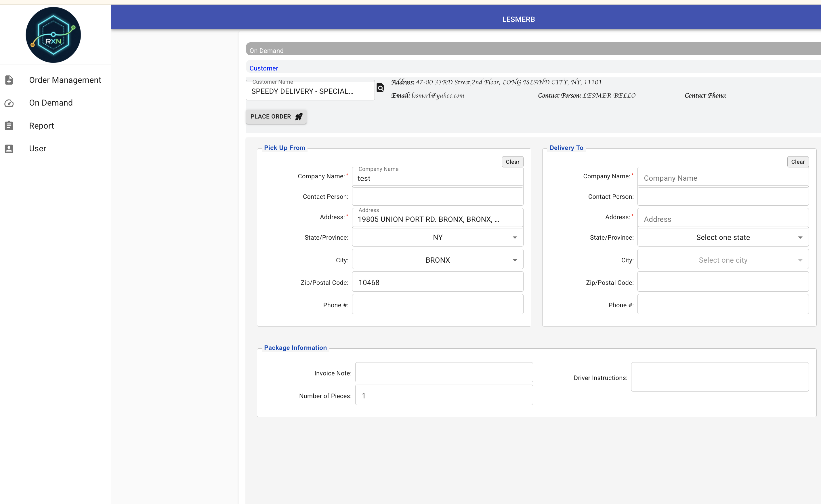Open Order Management menu item
821x504 pixels.
[55, 80]
